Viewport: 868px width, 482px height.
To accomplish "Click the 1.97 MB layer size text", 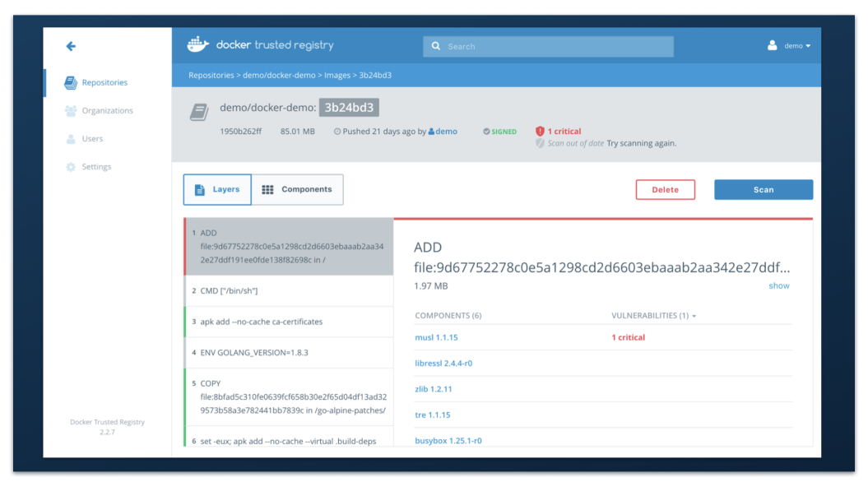I will pyautogui.click(x=430, y=286).
